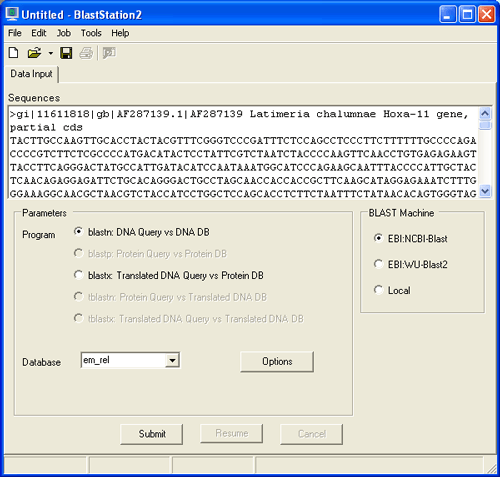The width and height of the screenshot is (500, 477).
Task: Open the Options dialog button
Action: [x=277, y=361]
